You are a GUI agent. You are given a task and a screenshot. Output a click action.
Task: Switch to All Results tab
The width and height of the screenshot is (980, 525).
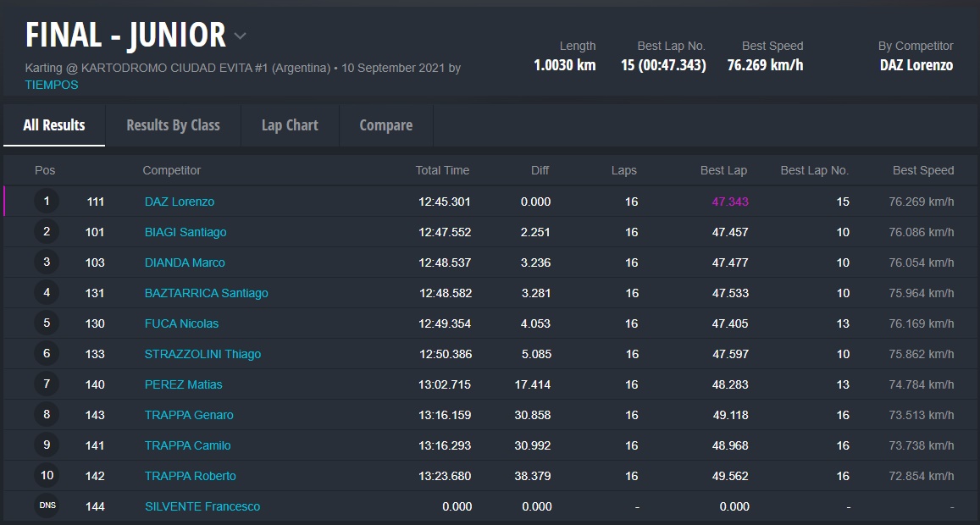[54, 125]
